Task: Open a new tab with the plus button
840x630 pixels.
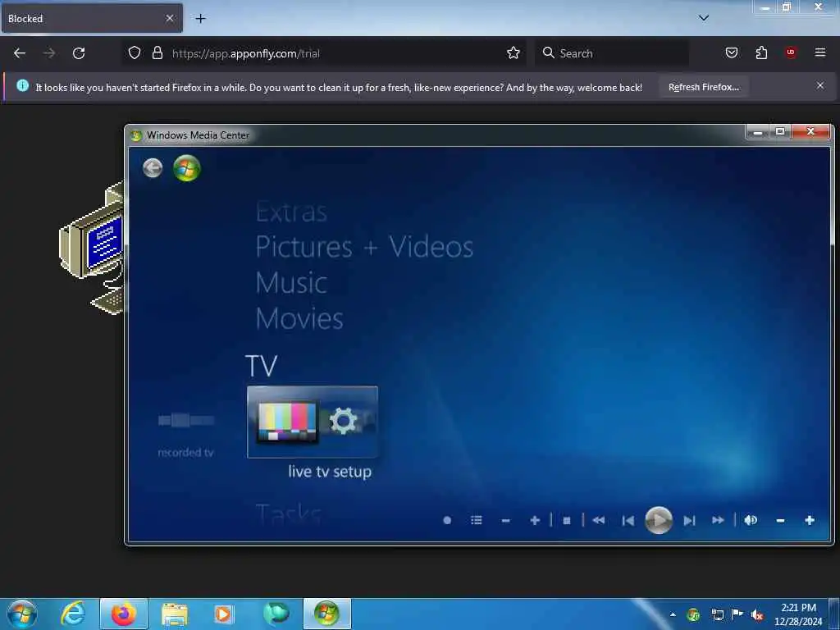Action: (200, 19)
